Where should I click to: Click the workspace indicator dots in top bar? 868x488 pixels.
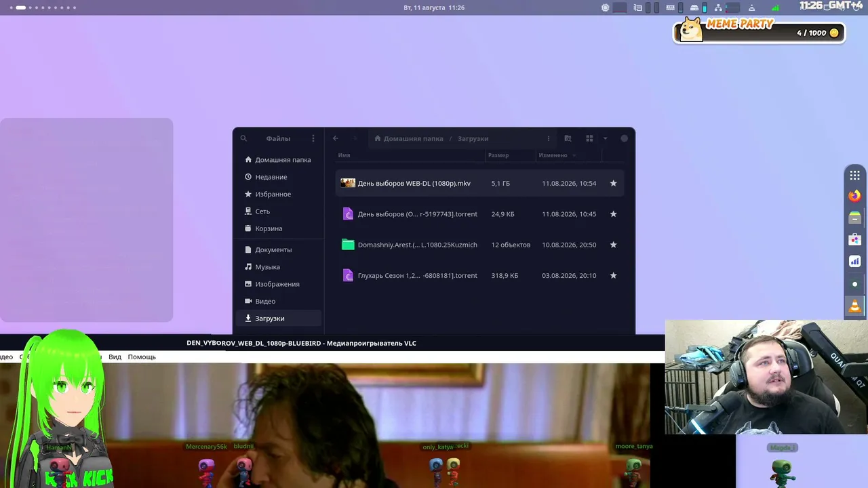point(42,8)
